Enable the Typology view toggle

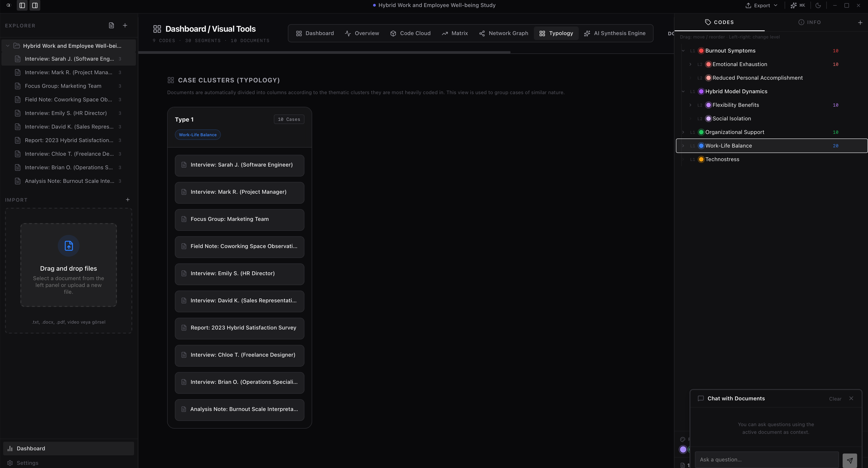tap(556, 33)
